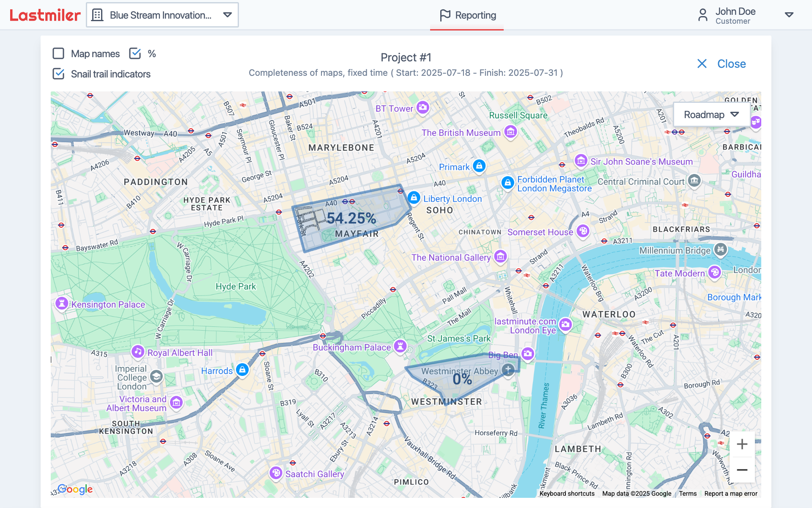The width and height of the screenshot is (812, 508).
Task: Click the Royal Albert Hall music marker
Action: (x=137, y=351)
